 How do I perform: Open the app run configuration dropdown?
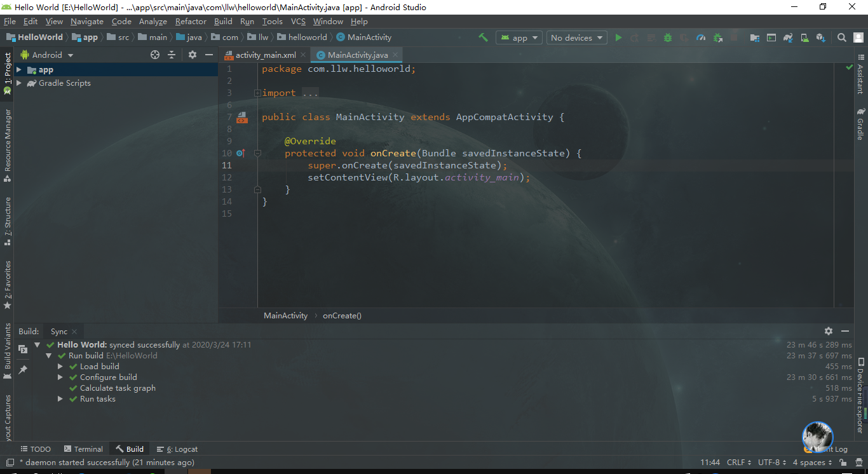(519, 37)
